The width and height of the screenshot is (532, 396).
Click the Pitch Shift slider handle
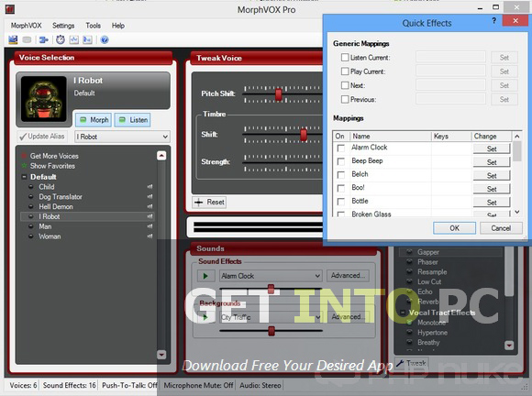click(279, 94)
